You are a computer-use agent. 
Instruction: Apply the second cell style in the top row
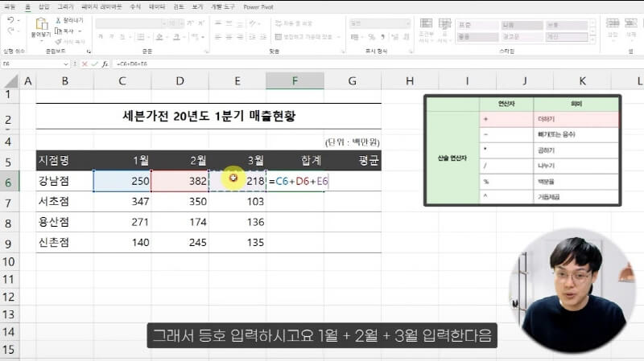pyautogui.click(x=522, y=25)
